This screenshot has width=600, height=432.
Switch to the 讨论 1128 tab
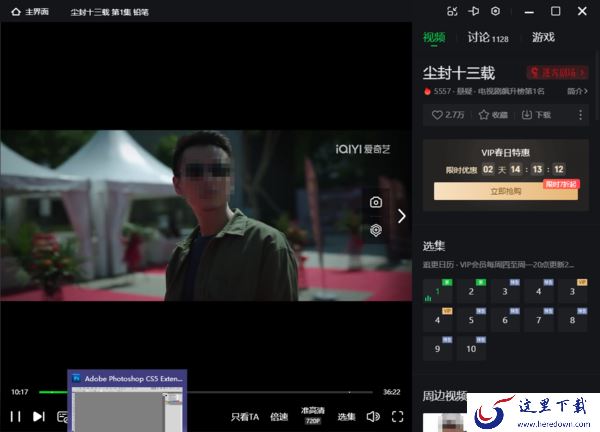tap(488, 37)
